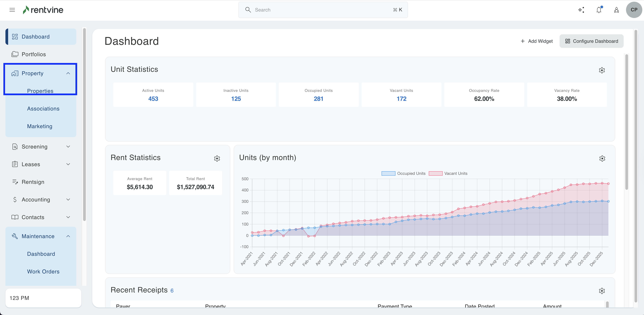Open Rent Statistics widget settings gear

point(217,158)
